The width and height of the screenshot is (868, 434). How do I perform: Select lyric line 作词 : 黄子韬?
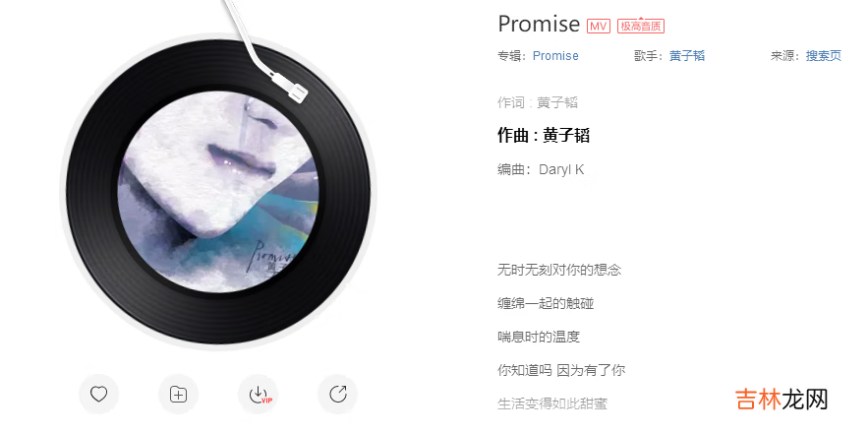pos(538,102)
